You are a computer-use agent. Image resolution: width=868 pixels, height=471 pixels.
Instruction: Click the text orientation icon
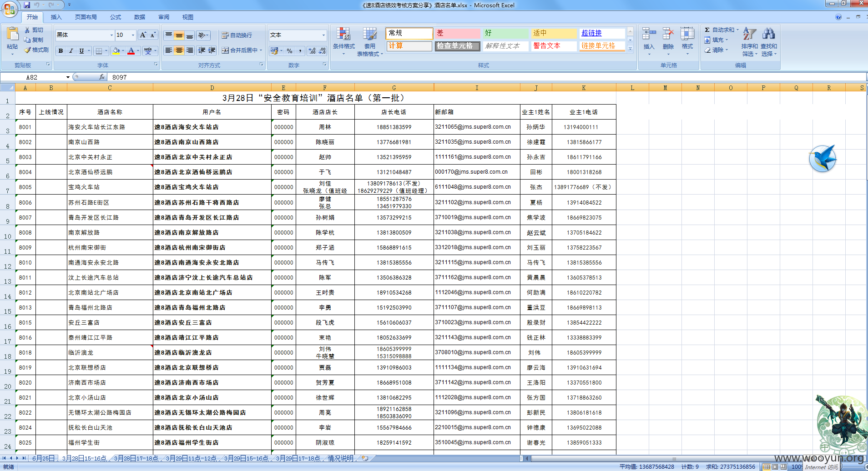pyautogui.click(x=202, y=35)
